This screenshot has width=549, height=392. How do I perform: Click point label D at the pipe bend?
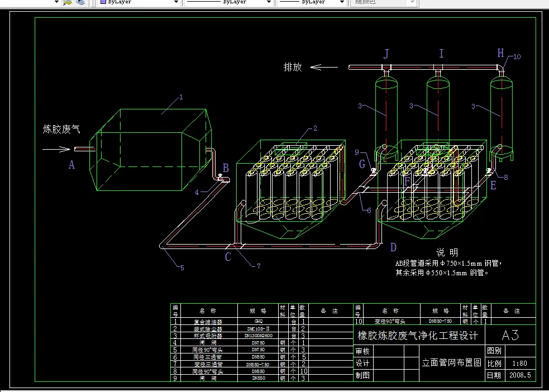pos(393,247)
